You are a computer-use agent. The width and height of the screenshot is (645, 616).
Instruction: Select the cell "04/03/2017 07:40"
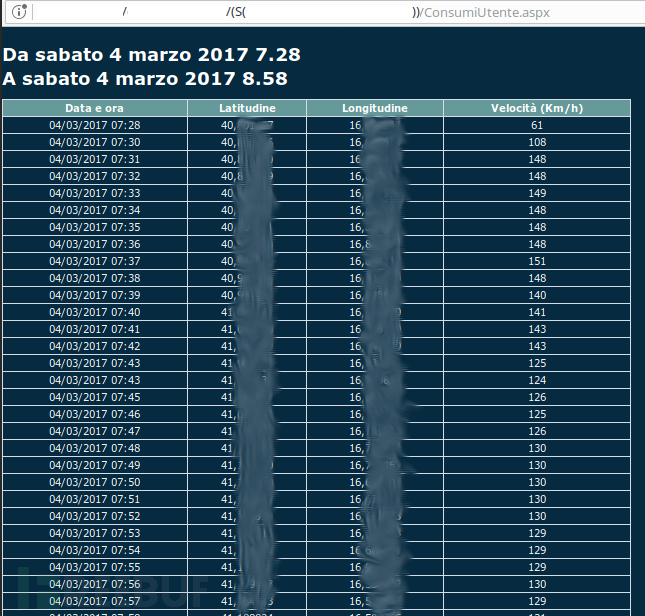95,312
